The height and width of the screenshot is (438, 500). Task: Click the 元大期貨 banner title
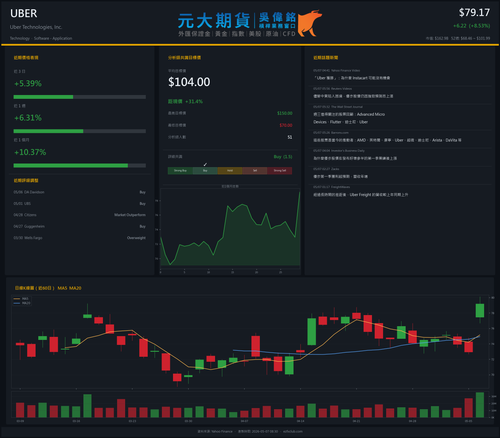pyautogui.click(x=214, y=21)
